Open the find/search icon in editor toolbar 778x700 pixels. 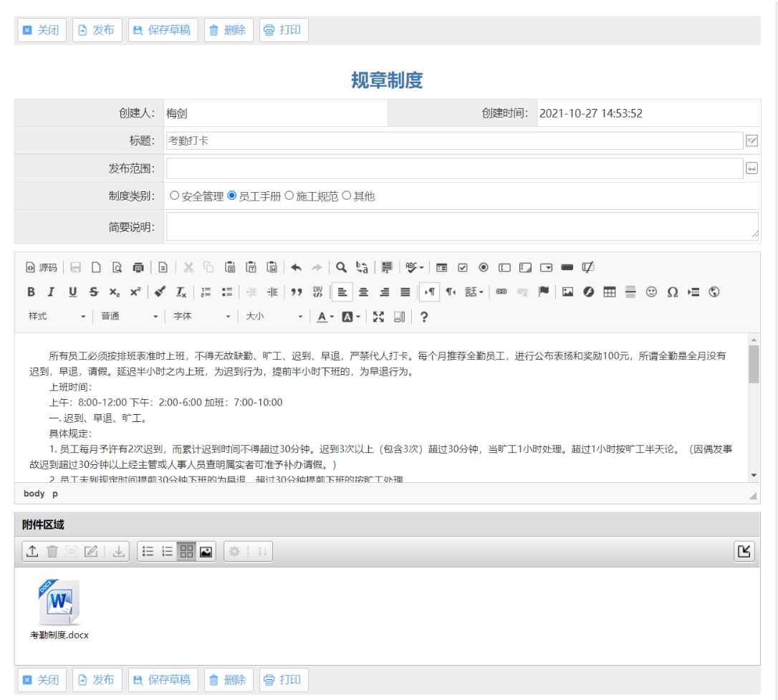[x=340, y=267]
